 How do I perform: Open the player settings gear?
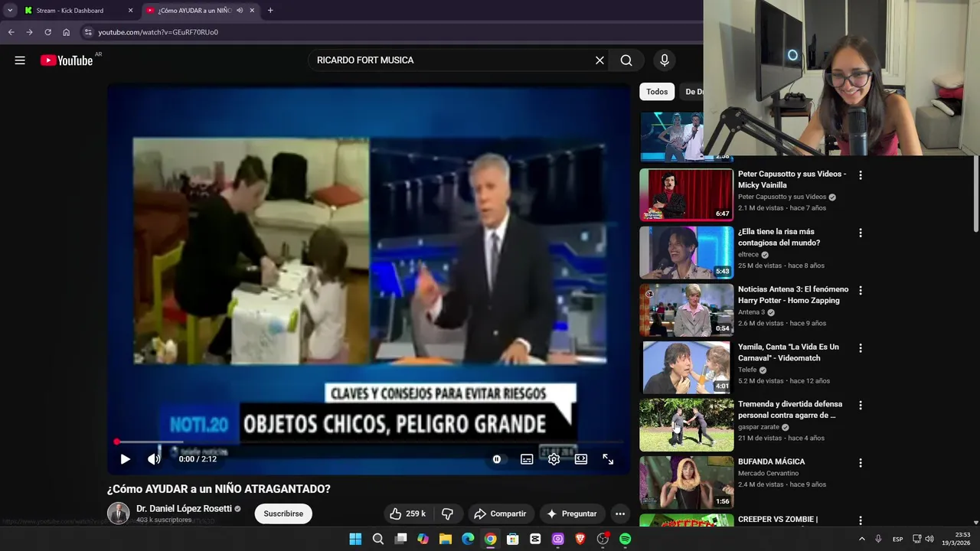tap(554, 459)
